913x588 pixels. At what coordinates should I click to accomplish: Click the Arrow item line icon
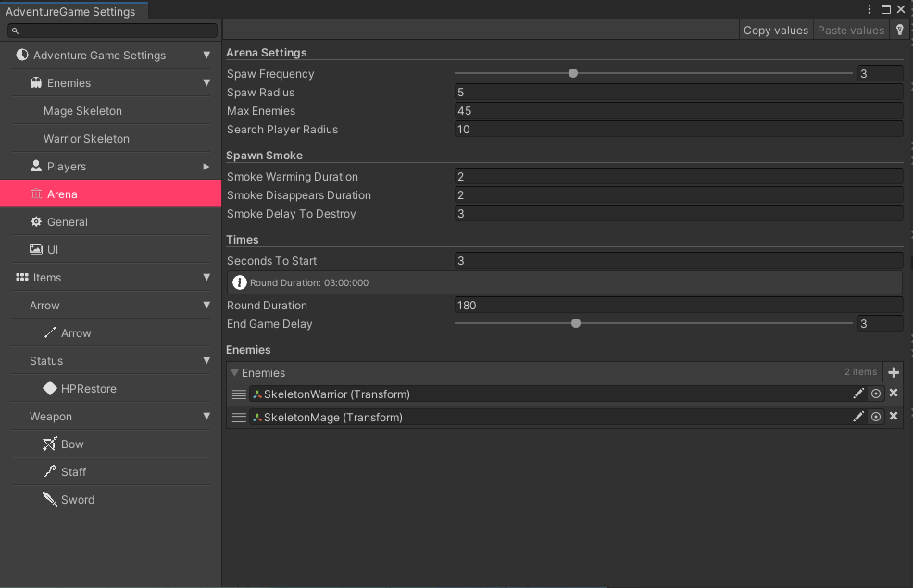50,332
